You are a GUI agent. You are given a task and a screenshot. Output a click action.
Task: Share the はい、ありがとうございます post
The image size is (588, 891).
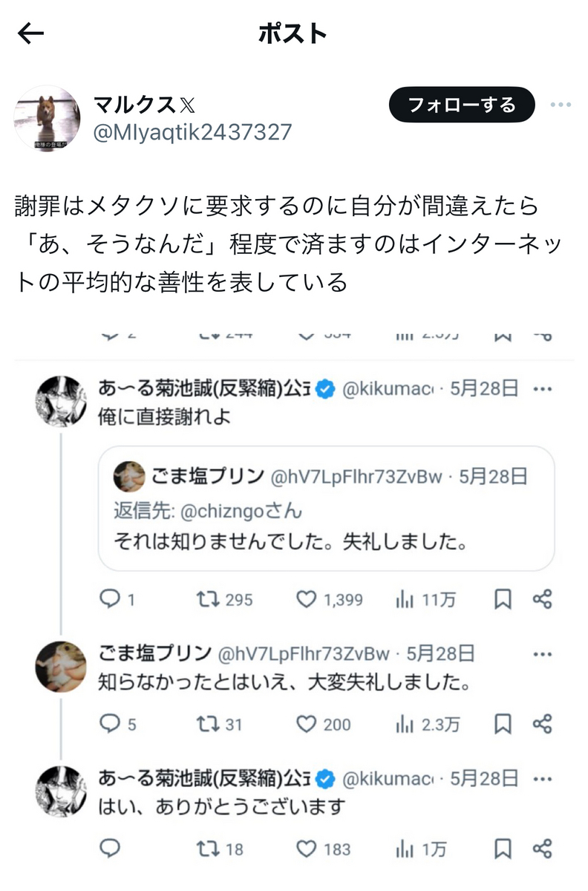pos(543,848)
